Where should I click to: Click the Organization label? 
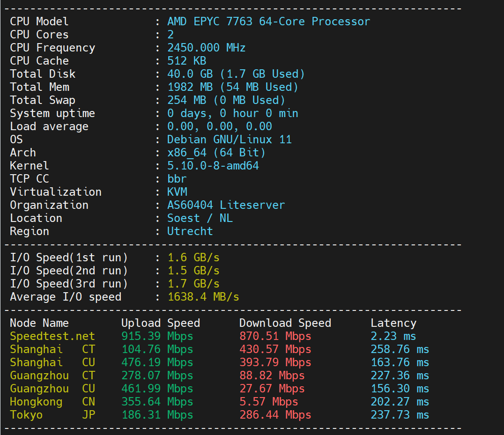pos(49,205)
